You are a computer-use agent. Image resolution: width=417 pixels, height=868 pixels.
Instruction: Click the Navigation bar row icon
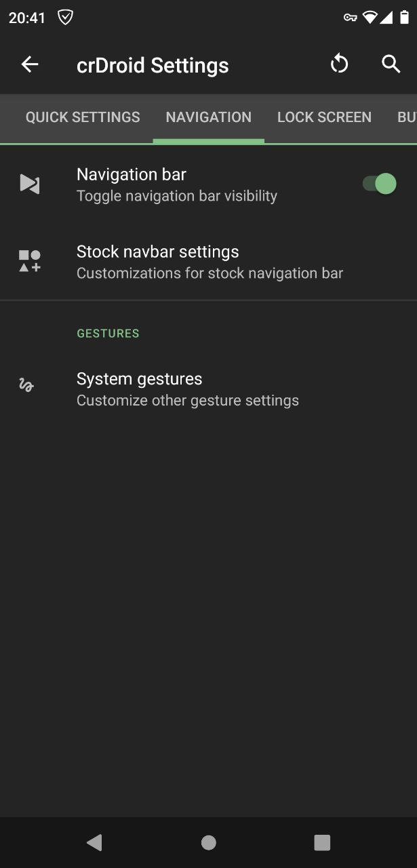click(30, 184)
